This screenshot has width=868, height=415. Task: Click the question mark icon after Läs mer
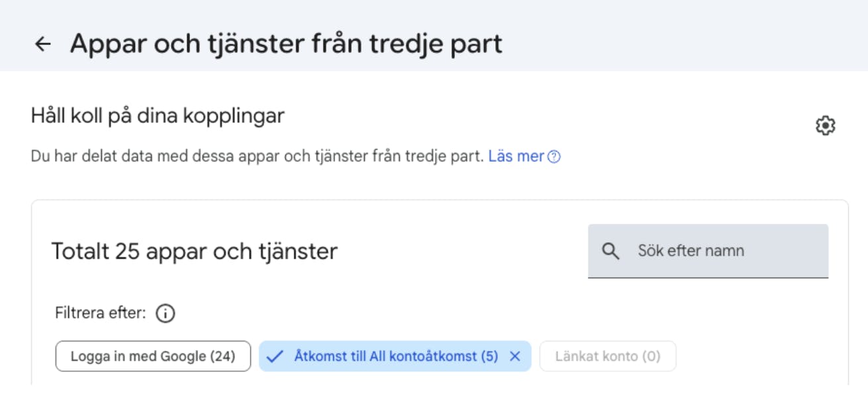(x=554, y=157)
